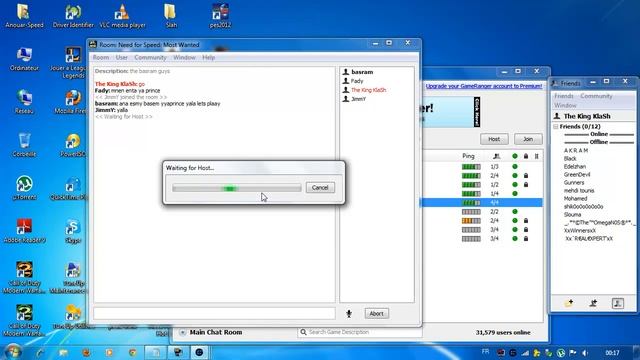
Task: Open the volume control in system tray
Action: point(585,353)
